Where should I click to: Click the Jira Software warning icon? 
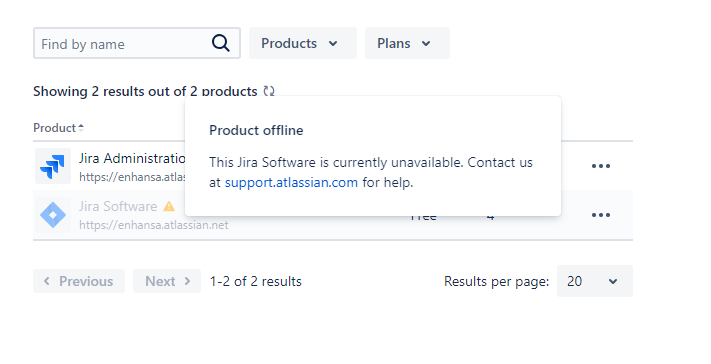click(169, 206)
